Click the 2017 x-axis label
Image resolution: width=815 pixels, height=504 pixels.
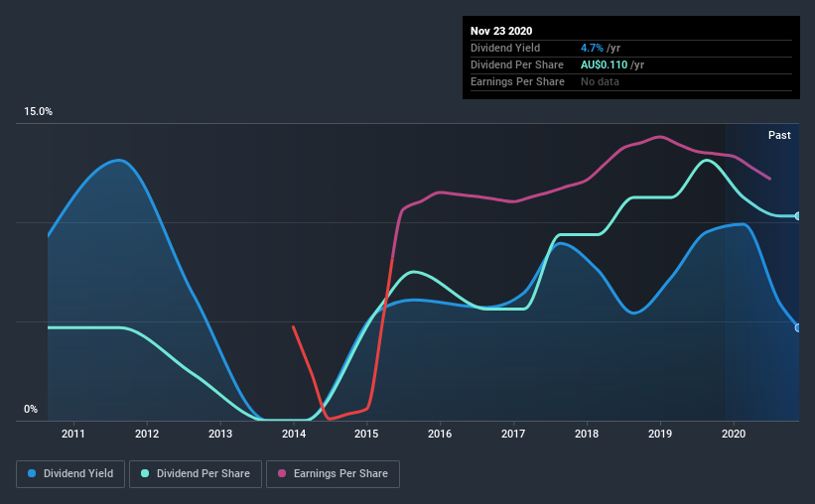513,434
